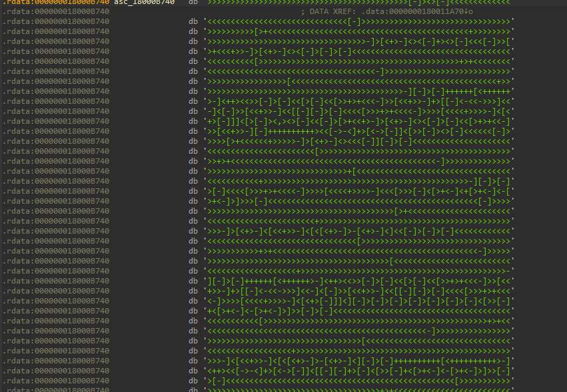Select the asc_18000B740 label name
Viewport: 567px width, 392px height.
click(145, 2)
